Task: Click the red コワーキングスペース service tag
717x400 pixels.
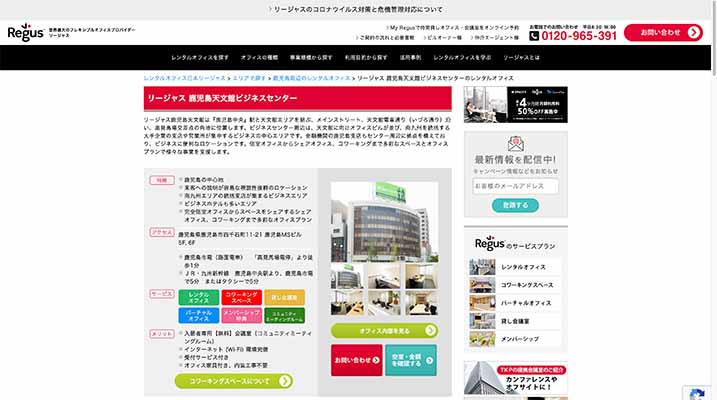Action: (x=241, y=298)
